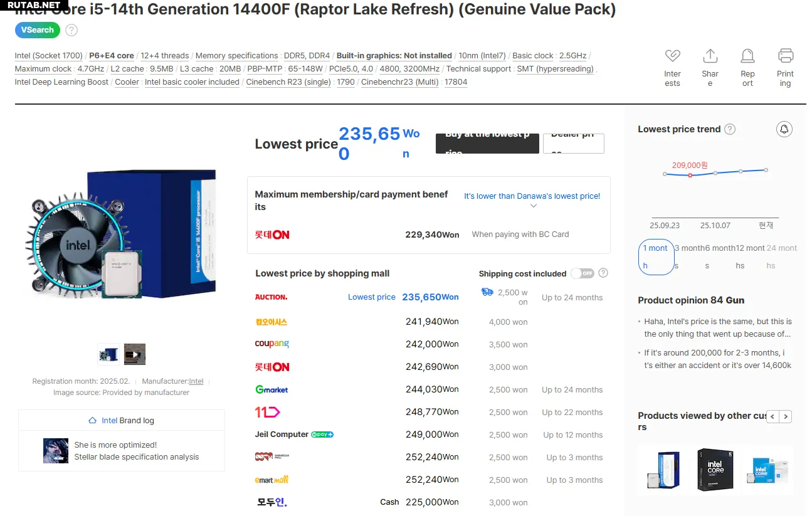Click the 209,000 point on price chart
Viewport: 812px width, 516px height.
(x=690, y=175)
